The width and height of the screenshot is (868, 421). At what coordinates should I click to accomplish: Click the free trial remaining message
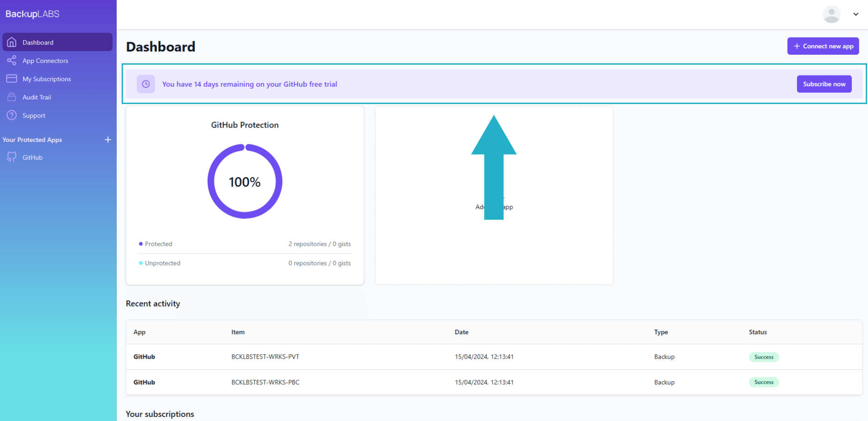coord(250,84)
